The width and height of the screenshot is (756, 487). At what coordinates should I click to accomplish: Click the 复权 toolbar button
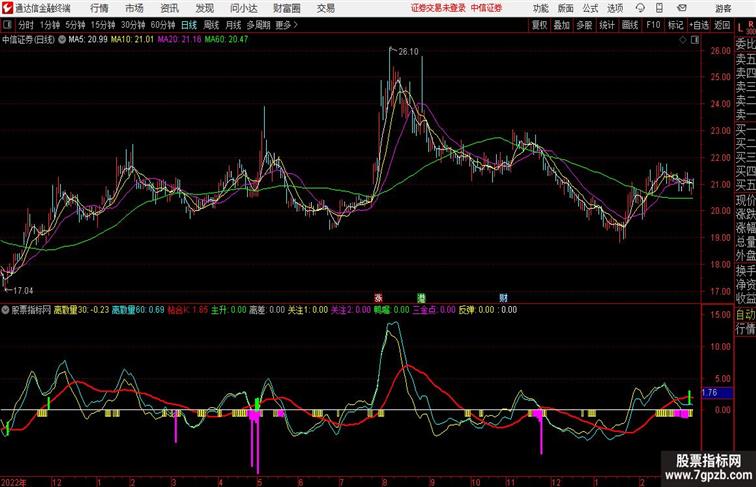coord(540,25)
